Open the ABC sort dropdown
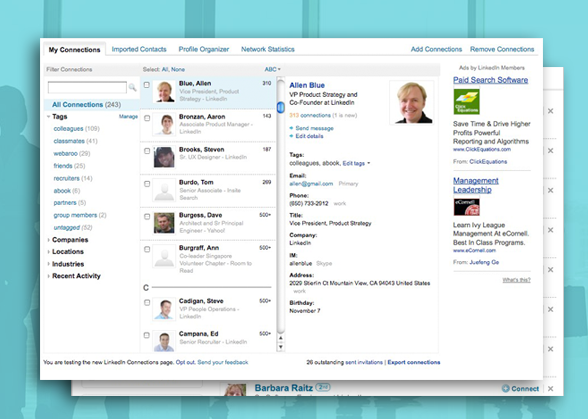 tap(273, 69)
